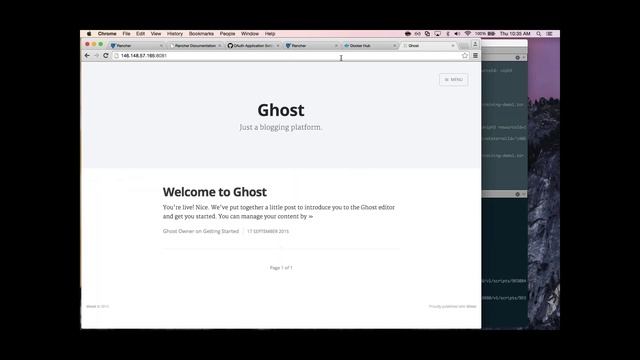Open the Apple menu
This screenshot has width=640, height=360.
click(x=89, y=34)
